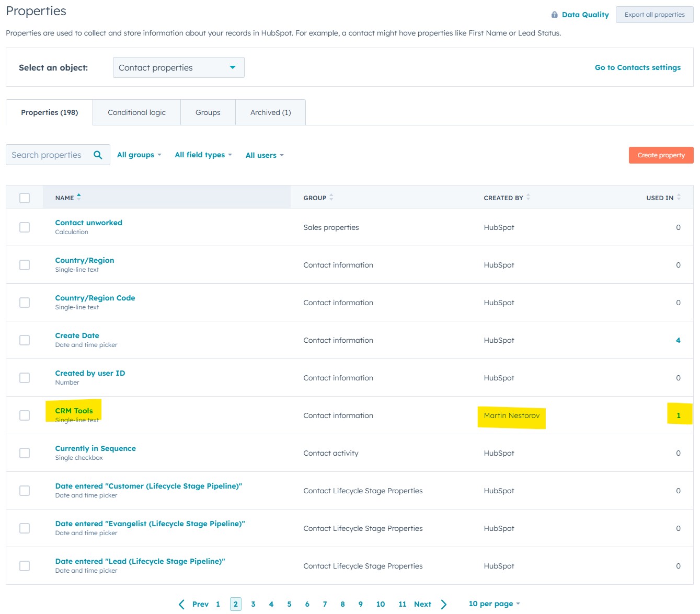Open the Data Quality link
The image size is (700, 614).
pyautogui.click(x=586, y=15)
